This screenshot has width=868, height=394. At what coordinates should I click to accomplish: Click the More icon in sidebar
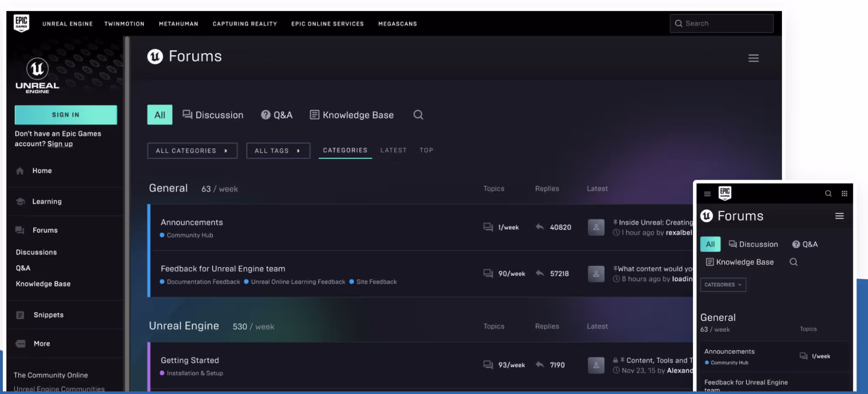20,344
